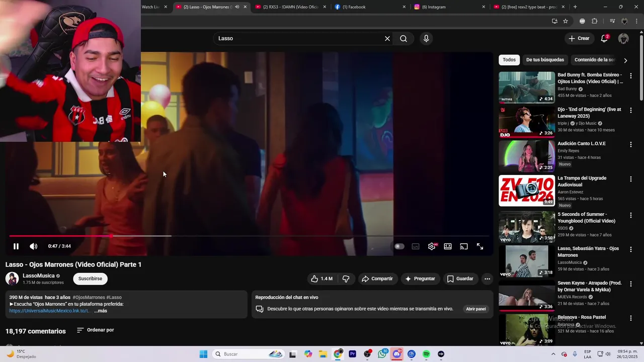Open Spotify from the taskbar
The height and width of the screenshot is (362, 644).
tap(426, 354)
